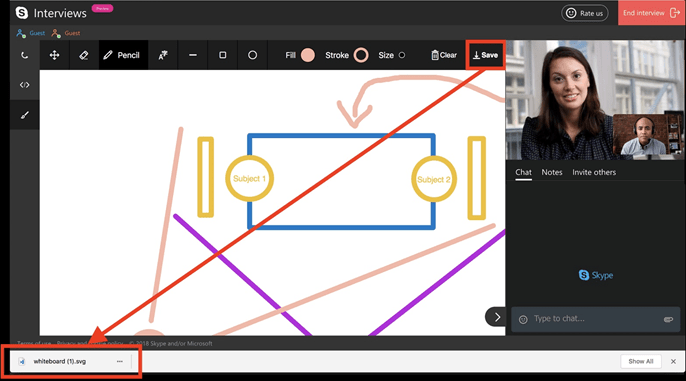Image resolution: width=686 pixels, height=381 pixels.
Task: Select the line drawing tool
Action: coord(192,55)
